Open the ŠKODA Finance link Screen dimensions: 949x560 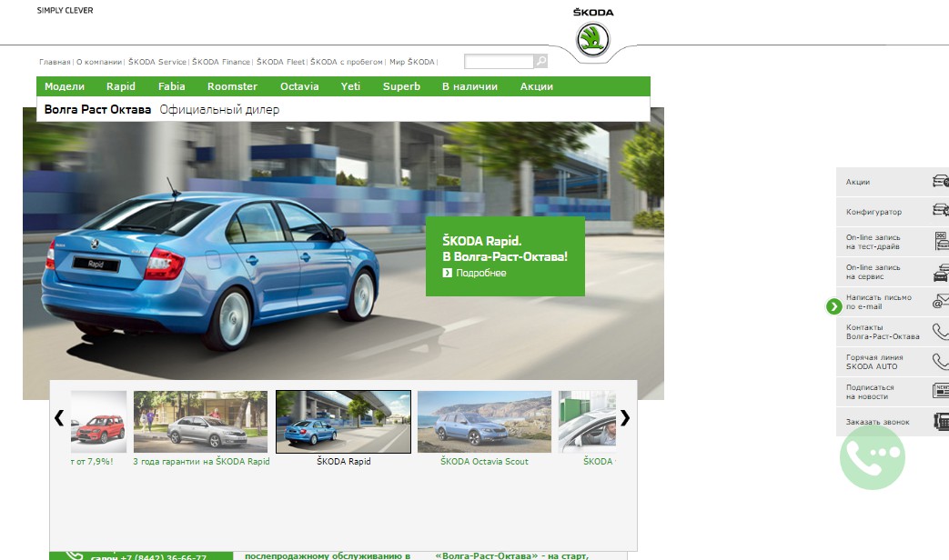tap(221, 62)
